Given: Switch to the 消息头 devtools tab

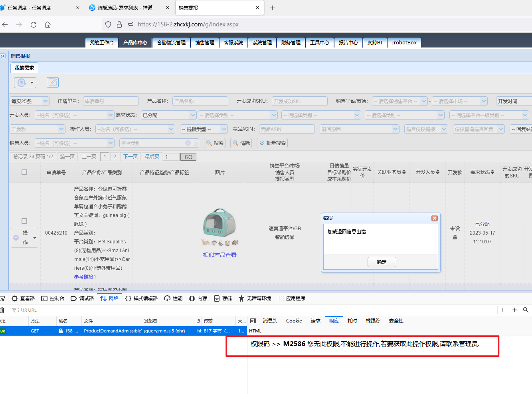Looking at the screenshot, I should click(x=270, y=321).
